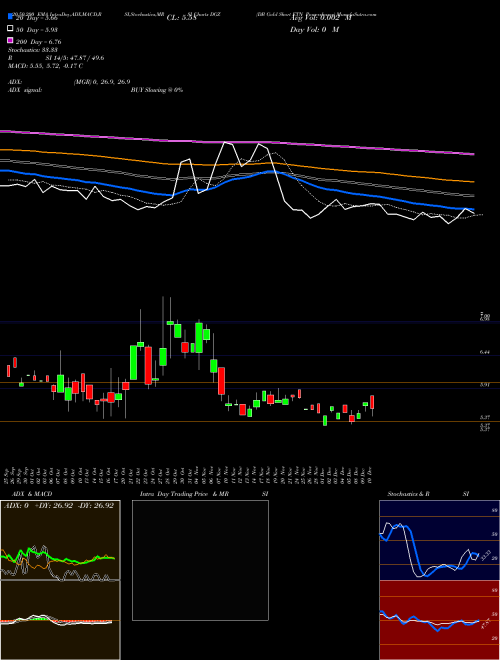Click the 'BUY Slowing @ 0%' signal text
The image size is (500, 660).
coord(157,90)
